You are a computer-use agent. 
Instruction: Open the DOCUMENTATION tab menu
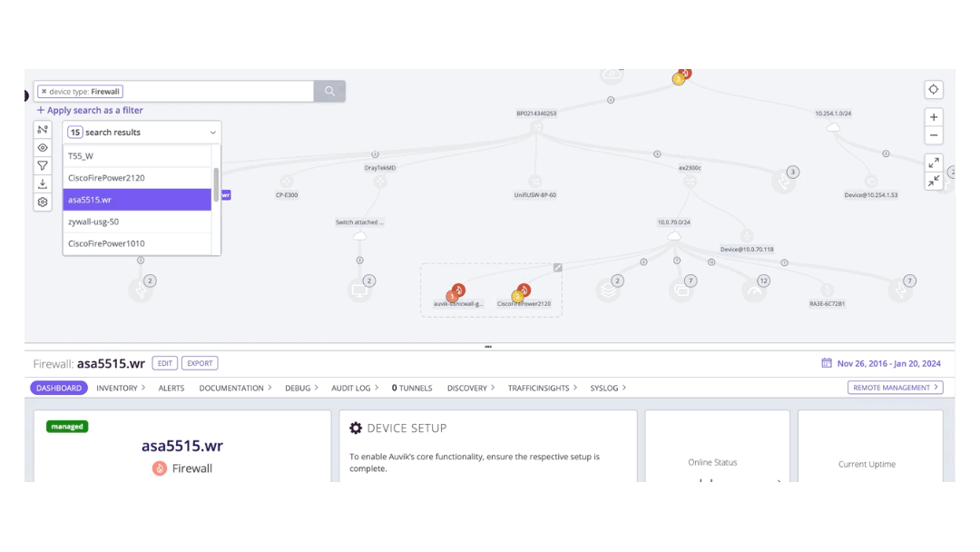[235, 389]
